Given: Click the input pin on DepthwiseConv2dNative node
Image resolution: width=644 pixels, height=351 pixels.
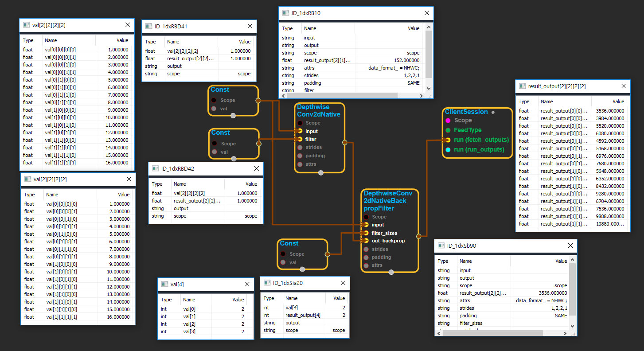Looking at the screenshot, I should coord(300,131).
